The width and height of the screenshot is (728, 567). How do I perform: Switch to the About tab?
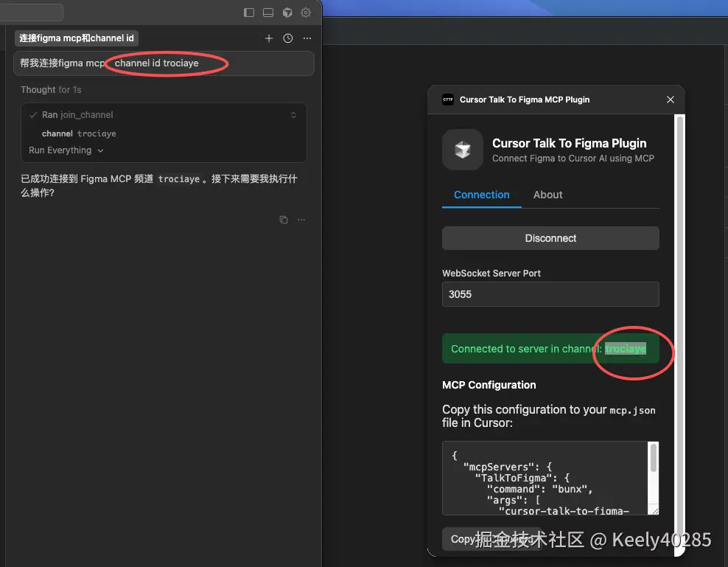(547, 195)
